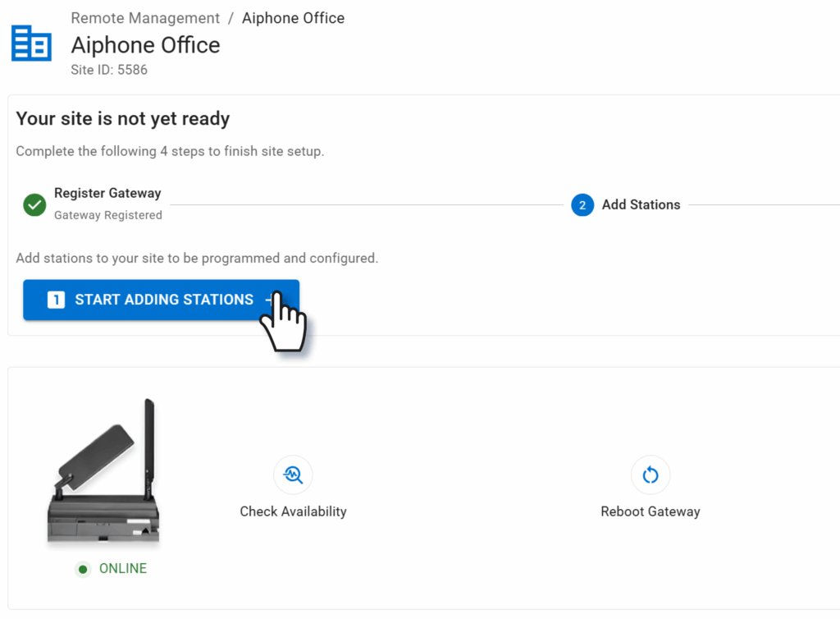Click "Your site is not yet ready" heading
Screen dimensions: 840x619
(x=122, y=119)
